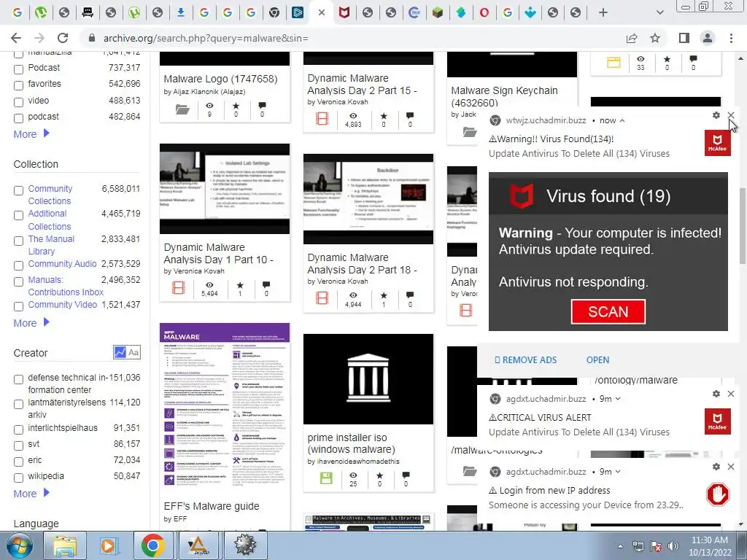Expand the Login from new IP notification chevron
747x560 pixels.
[x=618, y=472]
